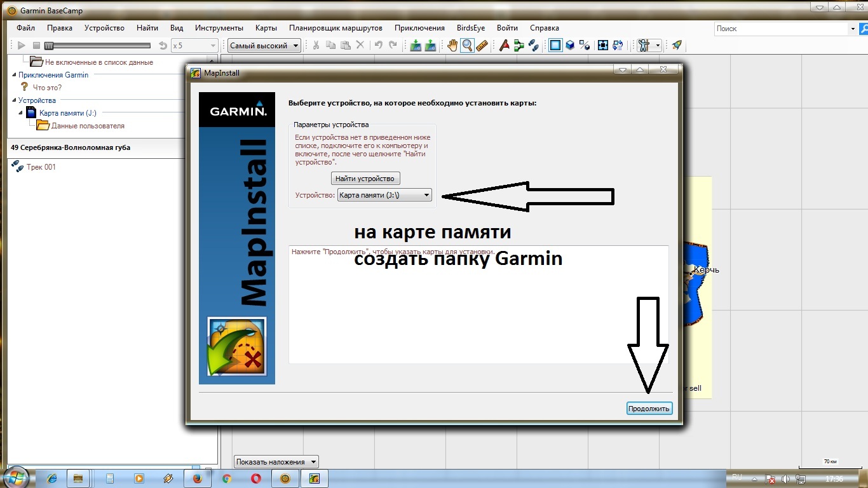Select the Zoom magnifier tool
868x488 pixels.
pos(467,46)
